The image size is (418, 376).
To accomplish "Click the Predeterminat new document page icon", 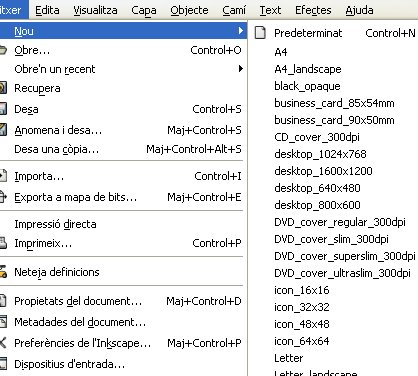I will coord(260,33).
